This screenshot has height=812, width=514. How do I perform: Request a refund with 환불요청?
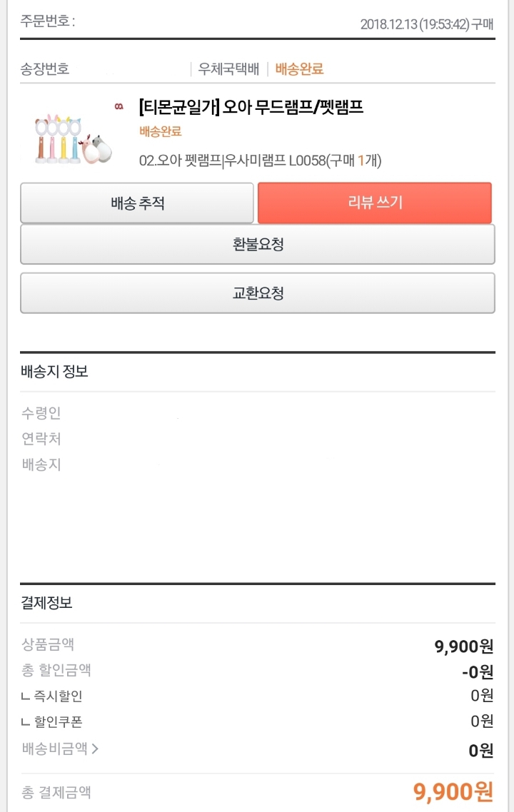point(258,244)
